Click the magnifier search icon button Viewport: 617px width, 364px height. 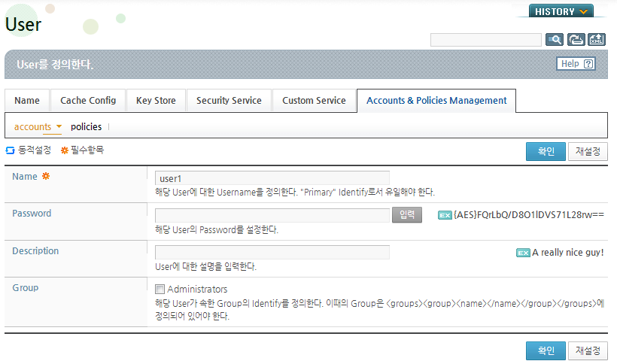click(555, 40)
